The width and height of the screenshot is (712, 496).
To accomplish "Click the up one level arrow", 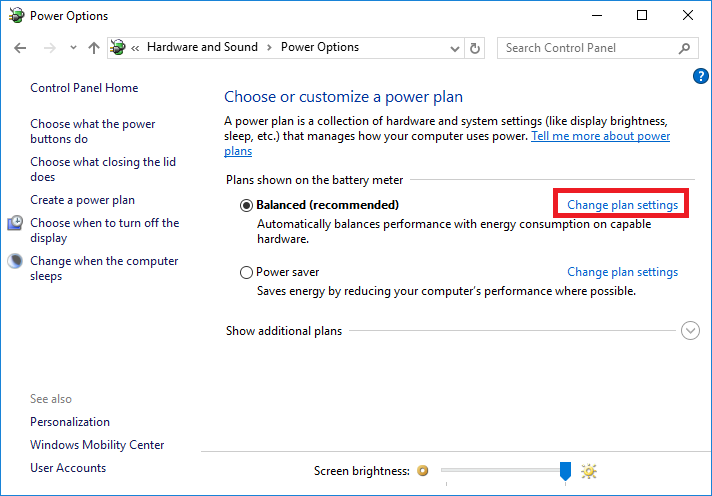I will pyautogui.click(x=93, y=47).
